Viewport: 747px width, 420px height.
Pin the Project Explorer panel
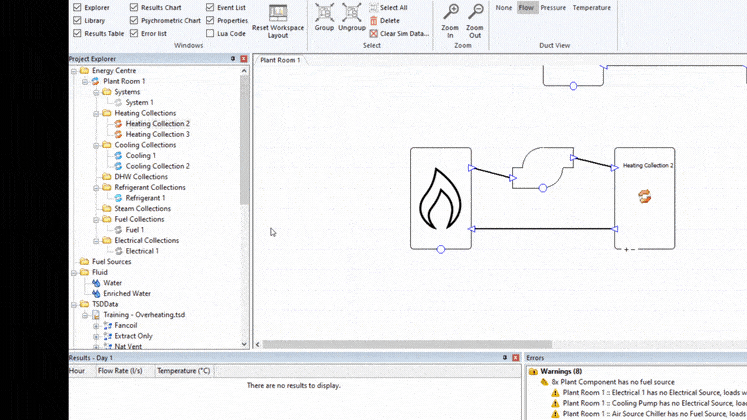(233, 59)
